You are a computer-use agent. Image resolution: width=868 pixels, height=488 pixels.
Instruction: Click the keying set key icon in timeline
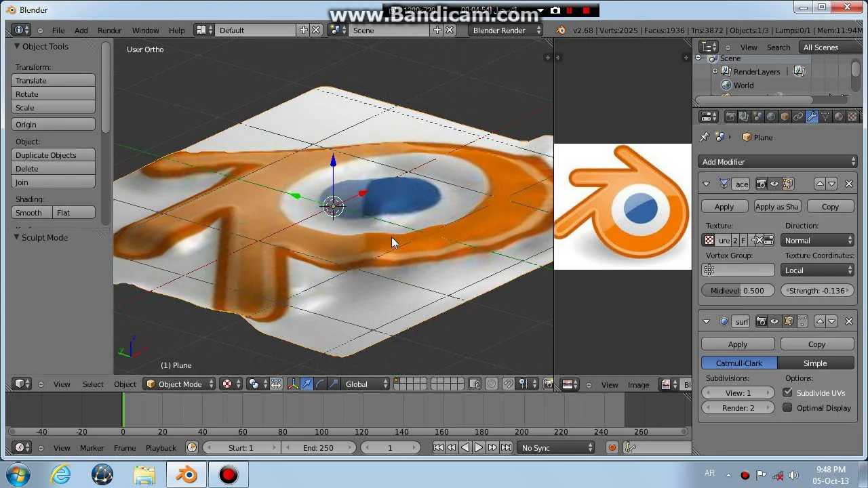point(630,447)
